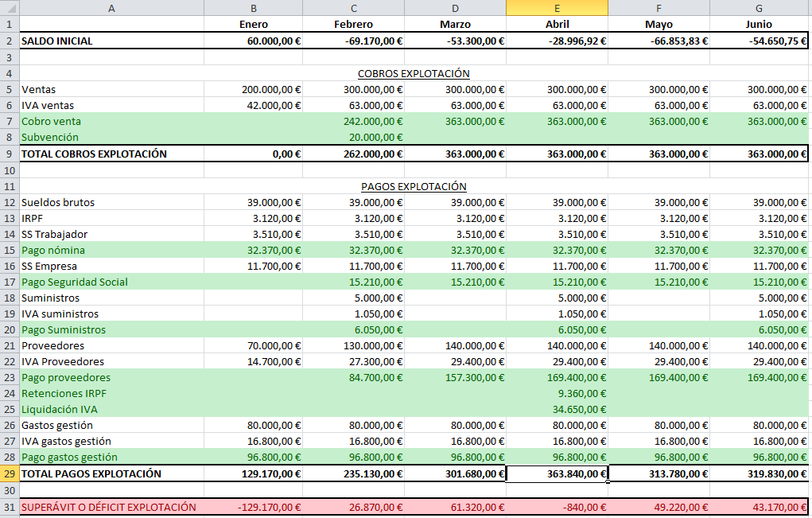The width and height of the screenshot is (812, 518).
Task: Select Enero proveedores 70.000,00 €
Action: click(x=253, y=345)
